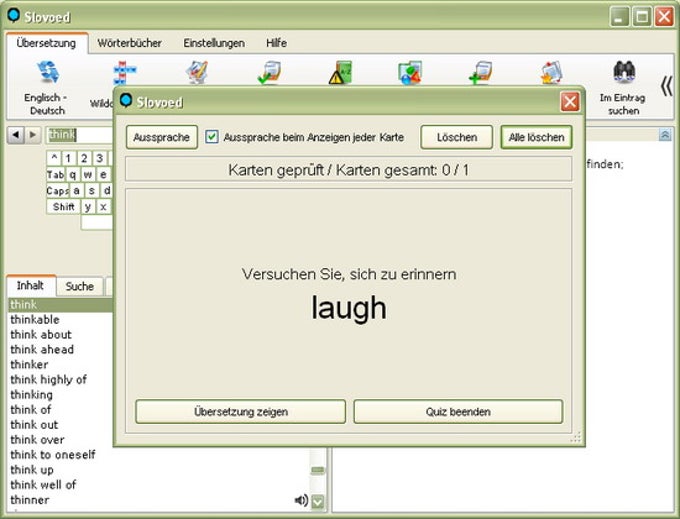Open the Hilfe tab
Screen dimensions: 680x519
point(276,43)
